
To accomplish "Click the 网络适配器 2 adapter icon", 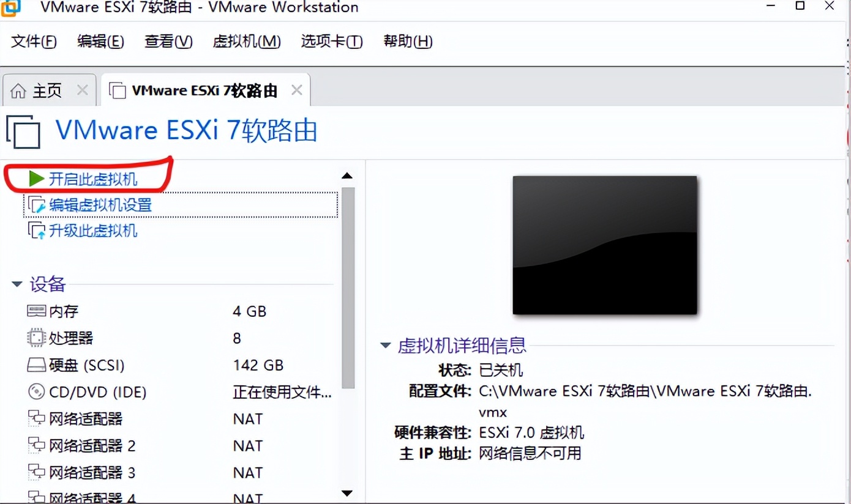I will [x=36, y=445].
